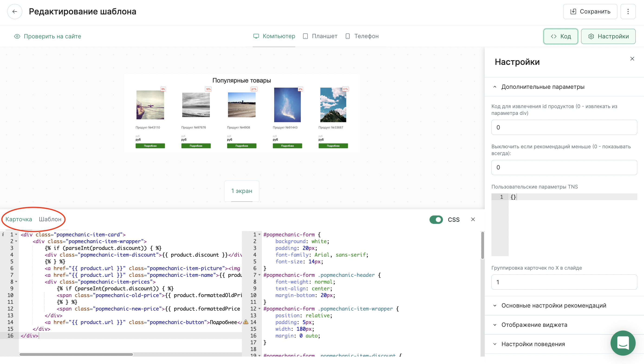This screenshot has height=364, width=644.
Task: Click the Продукт №4908 thumbnail image
Action: coord(242,105)
